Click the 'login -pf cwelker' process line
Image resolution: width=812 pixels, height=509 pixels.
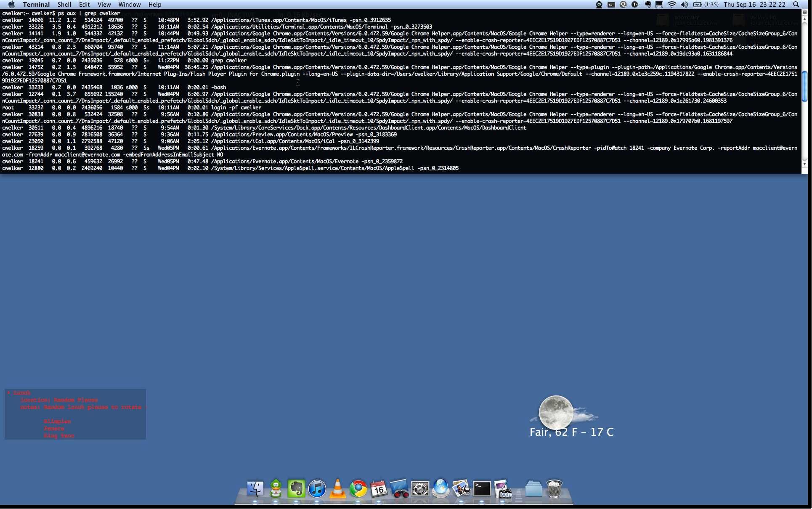coord(132,107)
